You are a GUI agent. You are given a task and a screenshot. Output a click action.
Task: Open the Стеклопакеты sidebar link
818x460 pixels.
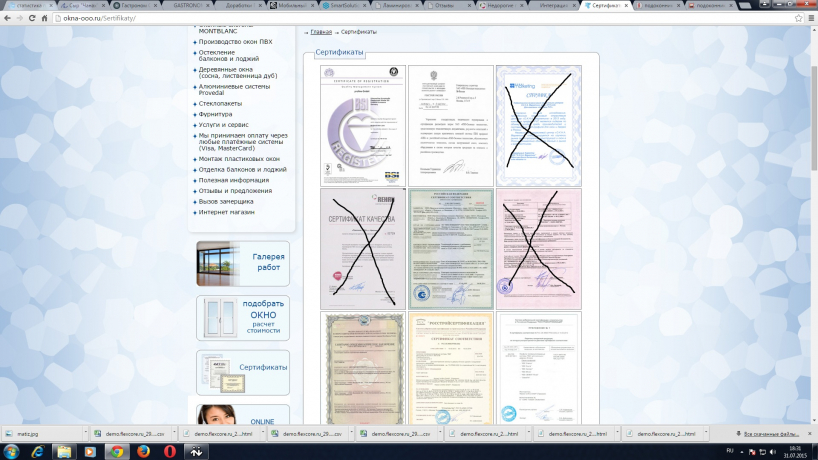220,100
